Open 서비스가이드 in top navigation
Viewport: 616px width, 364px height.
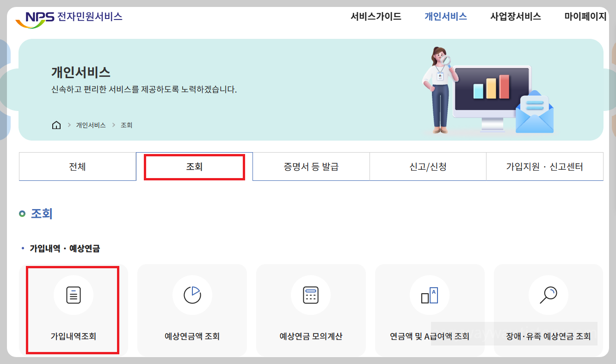[x=376, y=17]
